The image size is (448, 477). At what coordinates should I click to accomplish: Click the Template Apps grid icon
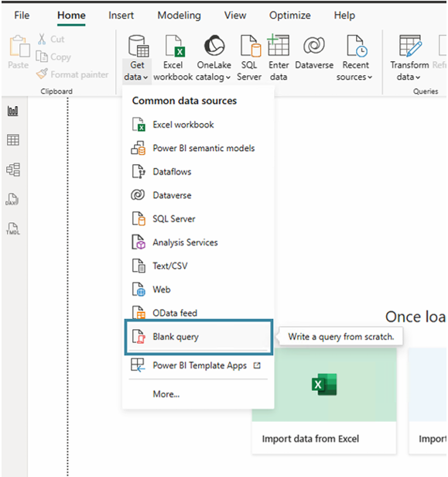pos(138,365)
